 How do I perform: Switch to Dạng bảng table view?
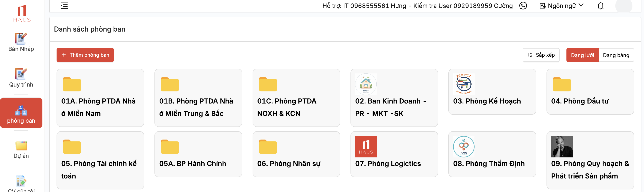pyautogui.click(x=616, y=55)
